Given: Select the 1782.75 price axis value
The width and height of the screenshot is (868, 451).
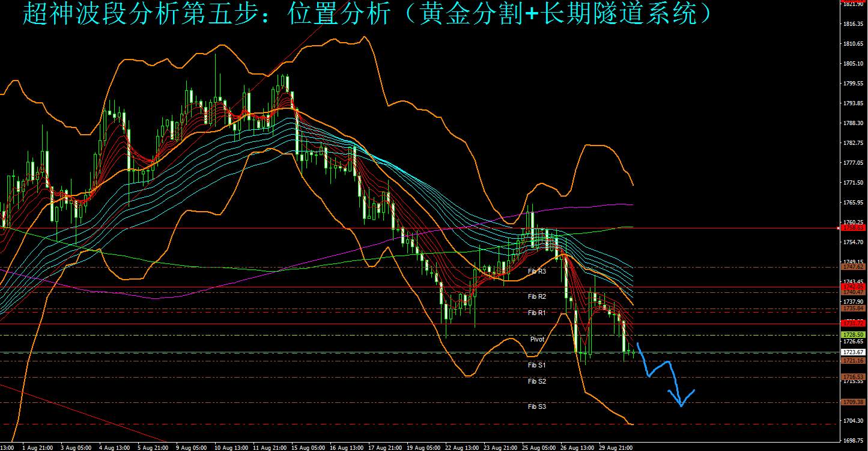Looking at the screenshot, I should (x=854, y=143).
